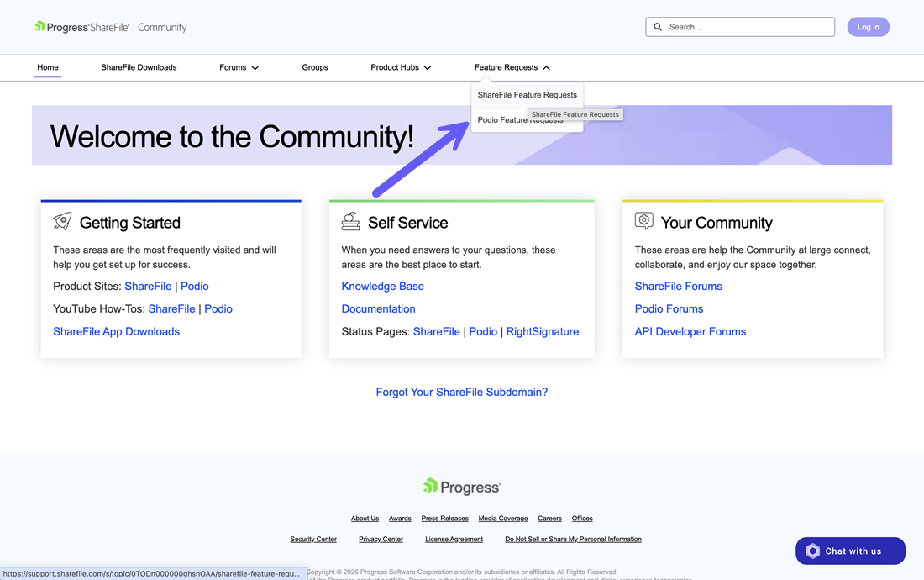Open Security Center footer link

click(313, 540)
